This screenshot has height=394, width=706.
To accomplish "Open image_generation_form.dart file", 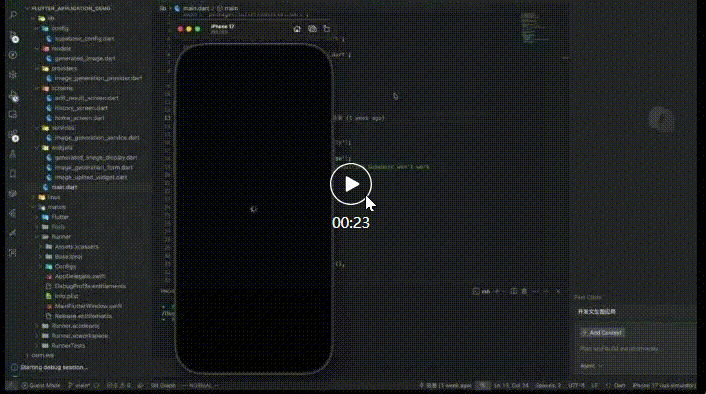I will [x=94, y=168].
